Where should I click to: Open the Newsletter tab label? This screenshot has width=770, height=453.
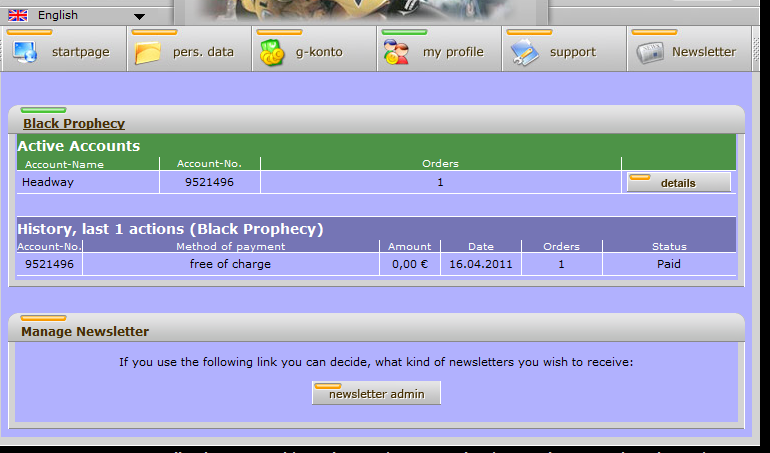tap(704, 52)
